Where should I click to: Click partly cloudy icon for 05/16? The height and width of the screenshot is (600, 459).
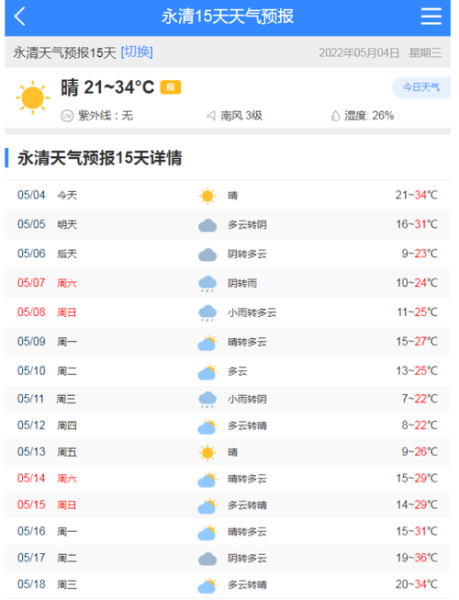[207, 532]
